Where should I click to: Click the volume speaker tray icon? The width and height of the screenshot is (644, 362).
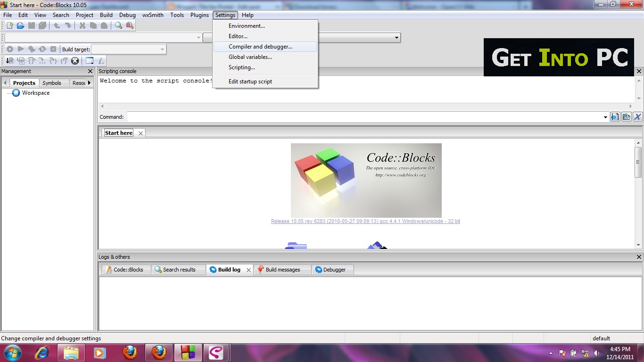point(596,353)
